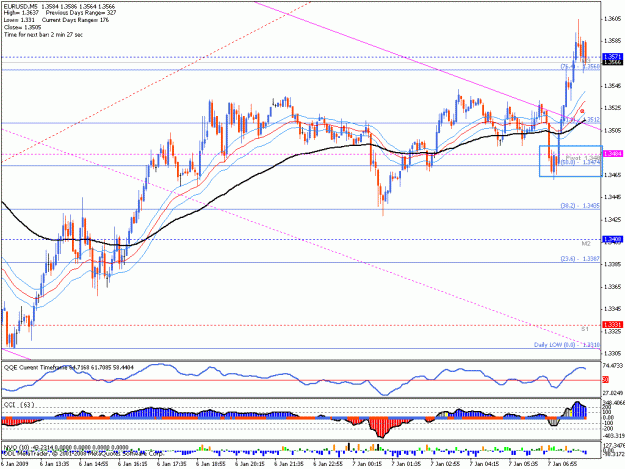The width and height of the screenshot is (625, 469).
Task: Click the 1.3345 price axis label
Action: [x=613, y=309]
